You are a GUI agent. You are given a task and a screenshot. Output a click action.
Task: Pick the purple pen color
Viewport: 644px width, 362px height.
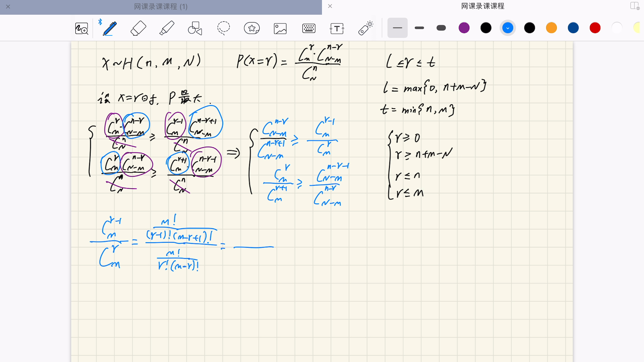coord(464,28)
